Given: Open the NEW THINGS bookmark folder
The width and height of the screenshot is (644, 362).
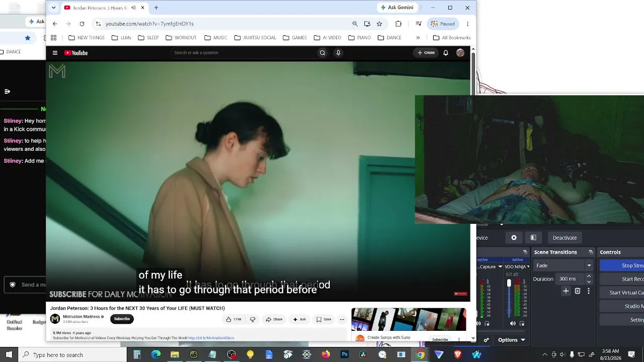Looking at the screenshot, I should coord(87,38).
